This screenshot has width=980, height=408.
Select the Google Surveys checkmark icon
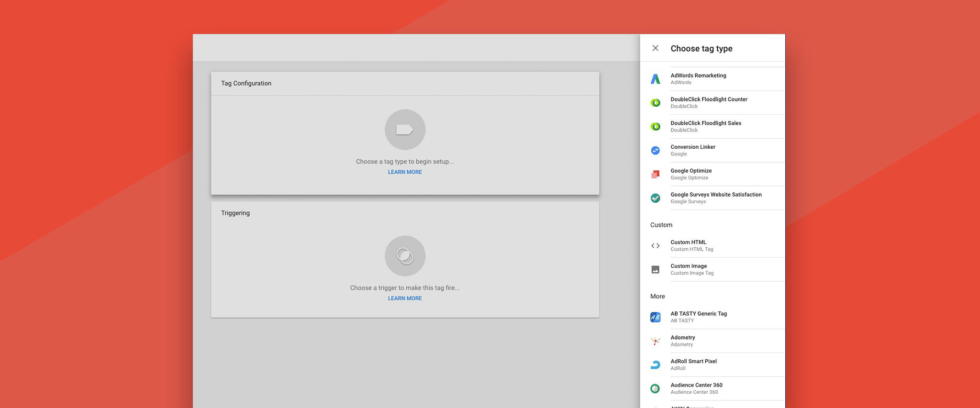655,198
